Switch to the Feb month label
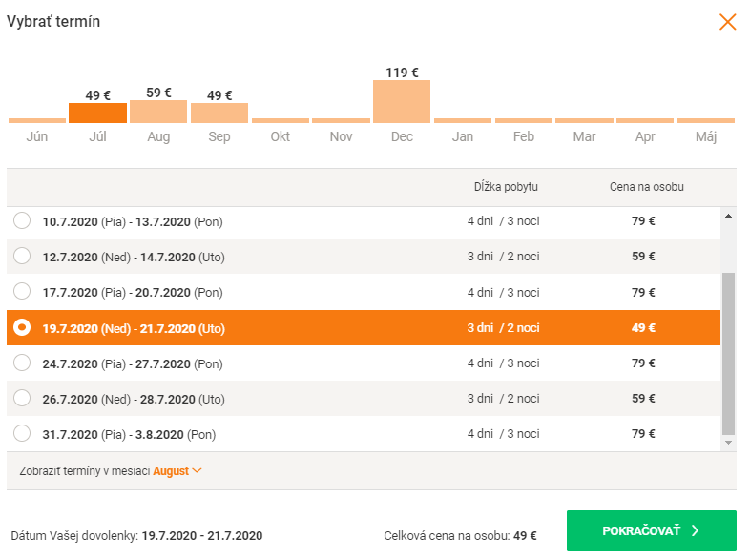This screenshot has height=560, width=750. pyautogui.click(x=523, y=136)
